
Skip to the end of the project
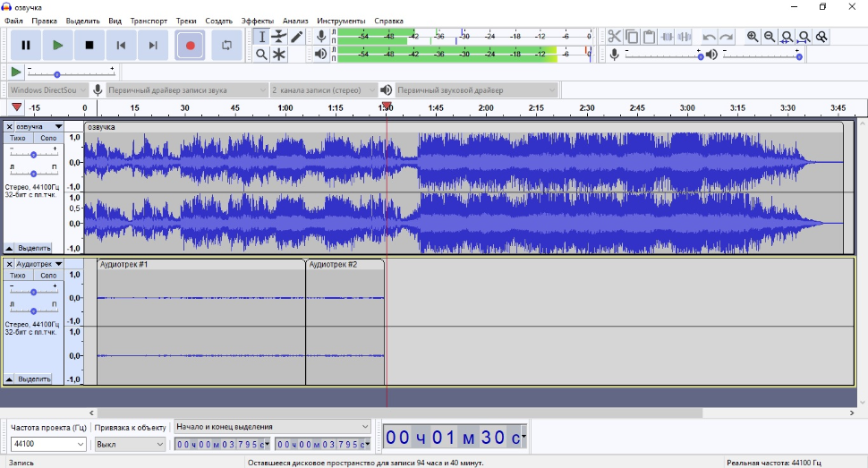153,46
